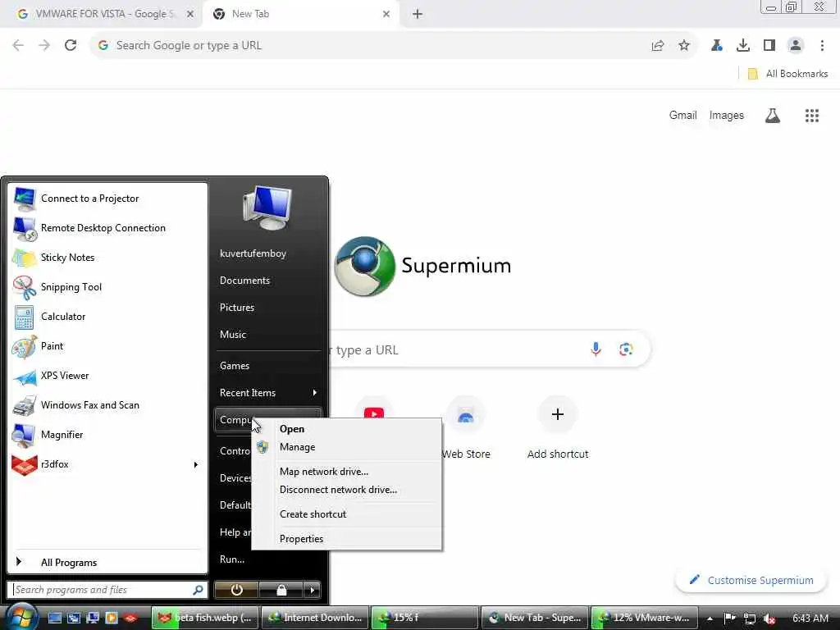
Task: Click the browser reload icon
Action: pos(71,46)
